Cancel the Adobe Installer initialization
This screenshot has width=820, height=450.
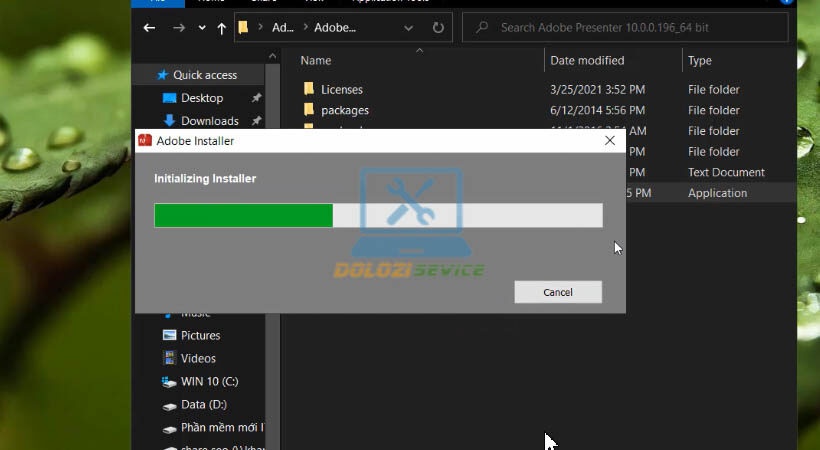(x=558, y=292)
